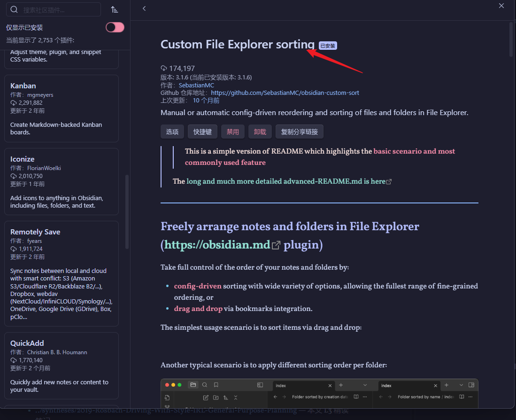The width and height of the screenshot is (516, 420).
Task: Click download icon beside 1,770,140
Action: point(14,360)
